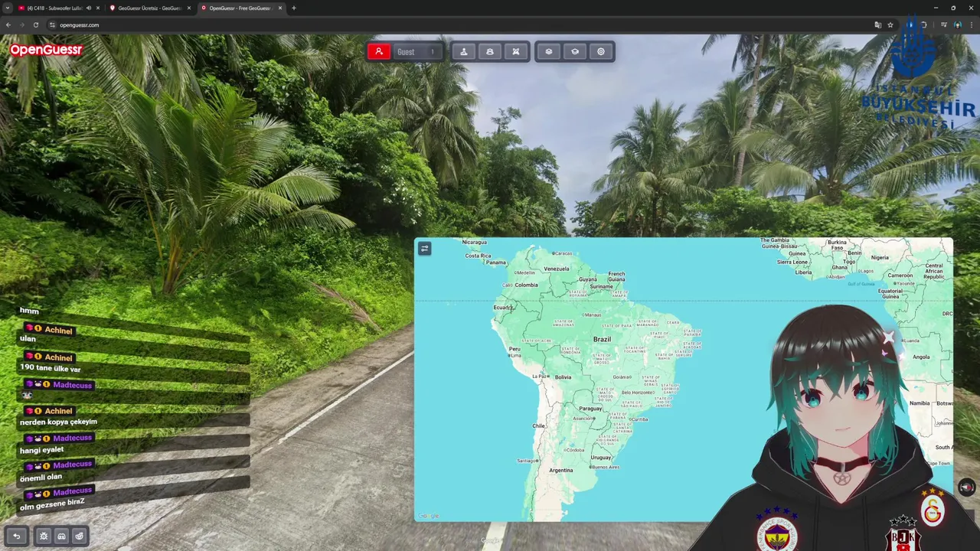The height and width of the screenshot is (551, 980).
Task: Open the media control icon in toolbar
Action: (944, 24)
